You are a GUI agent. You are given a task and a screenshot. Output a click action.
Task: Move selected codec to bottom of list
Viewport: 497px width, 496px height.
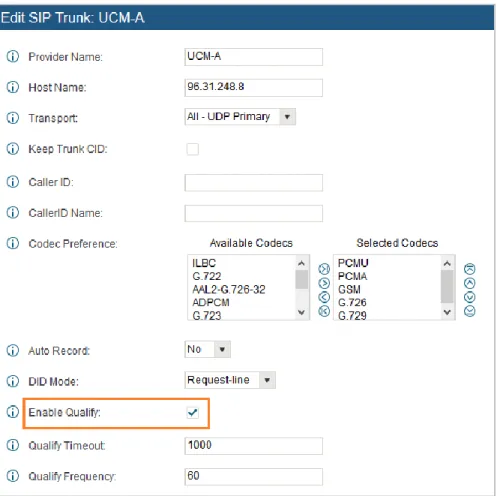point(470,311)
